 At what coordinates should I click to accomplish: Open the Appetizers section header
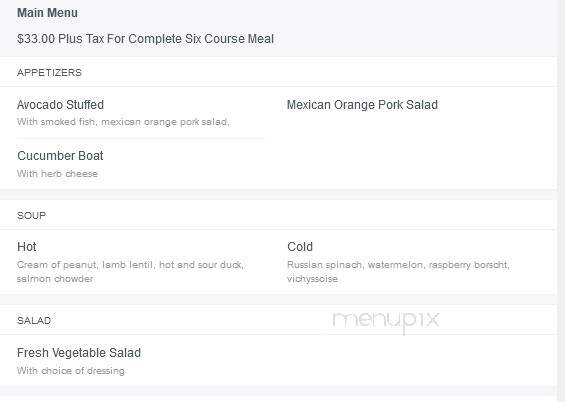49,72
